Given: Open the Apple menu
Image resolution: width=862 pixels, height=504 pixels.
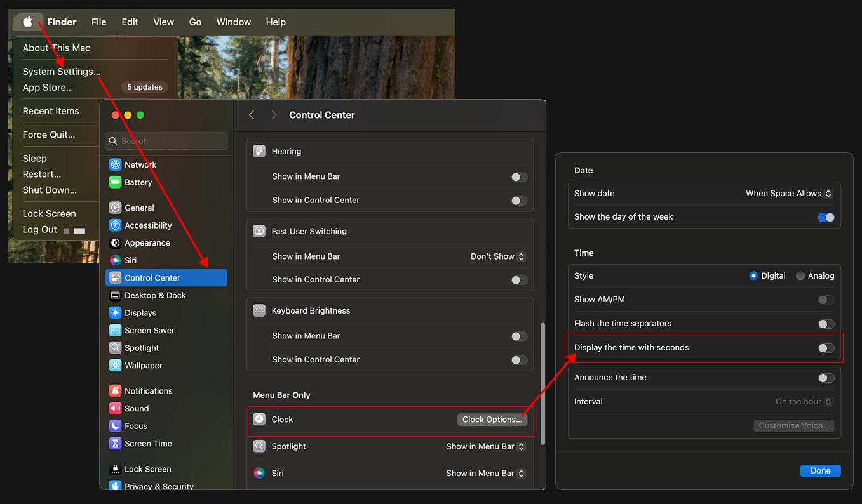Looking at the screenshot, I should 27,22.
